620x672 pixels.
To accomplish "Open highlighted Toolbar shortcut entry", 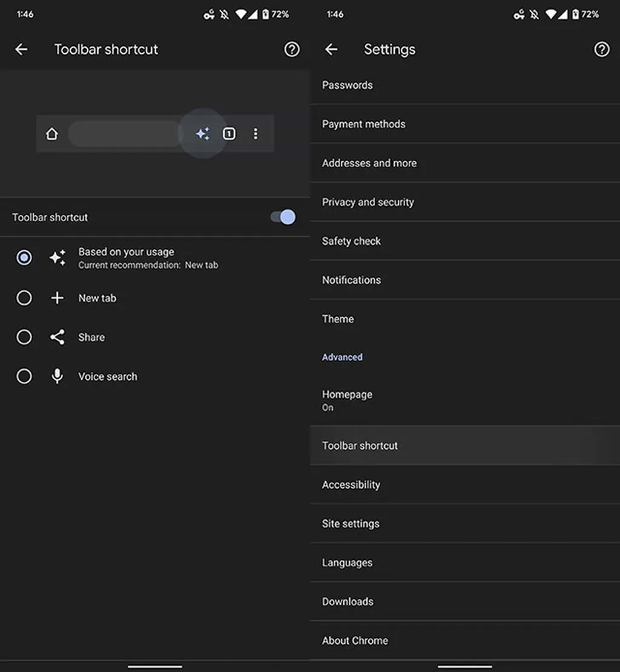I will click(360, 446).
